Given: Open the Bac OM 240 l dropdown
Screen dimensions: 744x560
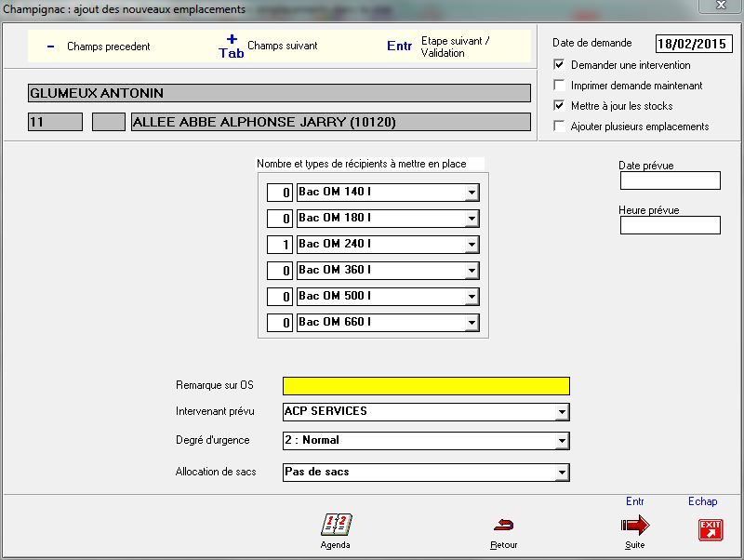Looking at the screenshot, I should point(472,245).
